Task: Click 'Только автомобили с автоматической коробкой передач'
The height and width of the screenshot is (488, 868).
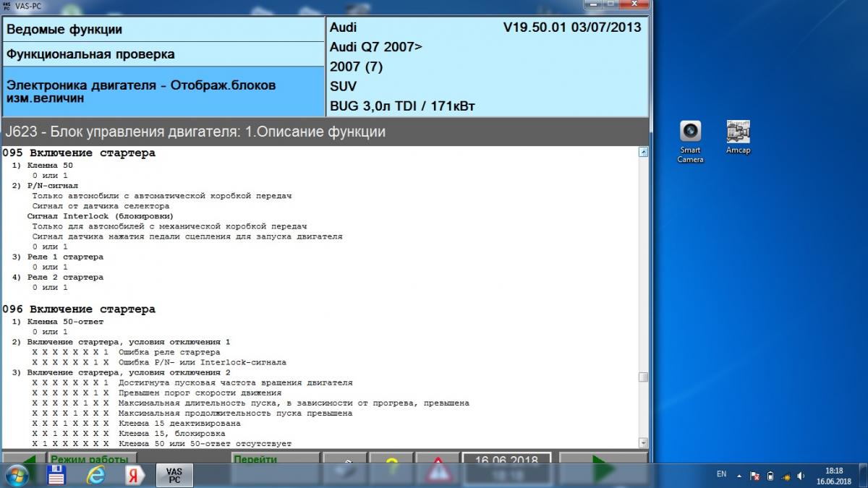Action: pyautogui.click(x=163, y=196)
